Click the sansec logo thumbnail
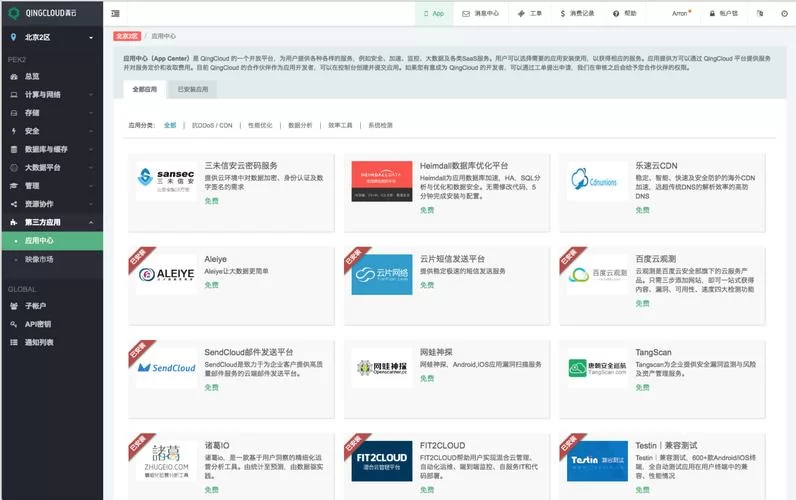 167,181
